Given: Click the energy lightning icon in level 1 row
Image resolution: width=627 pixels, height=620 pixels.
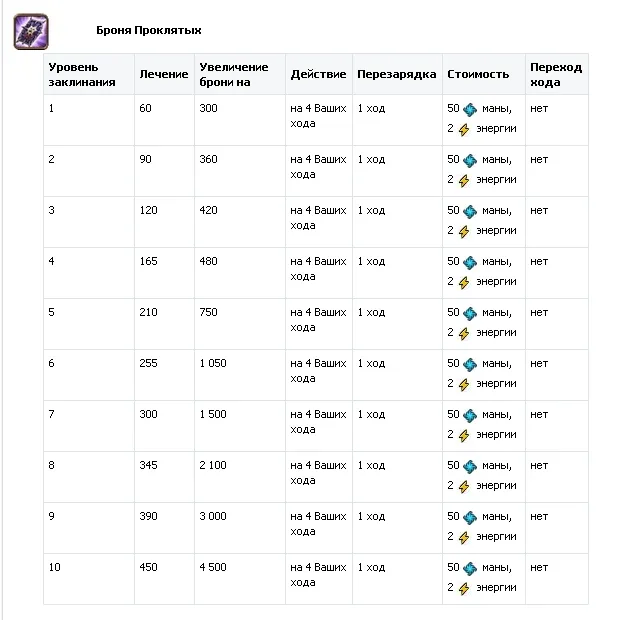Looking at the screenshot, I should [463, 129].
